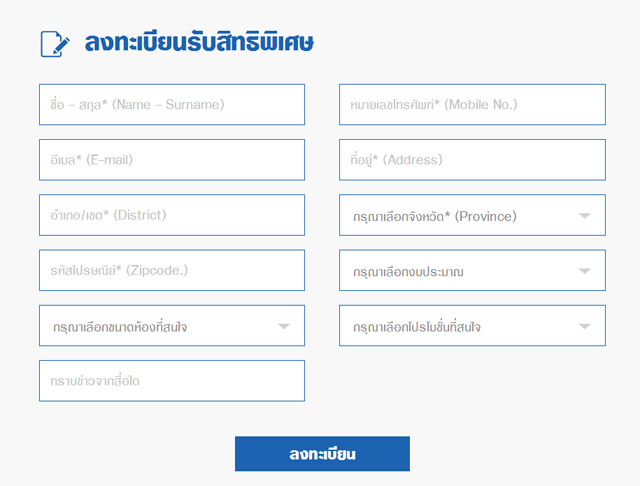Click the Province dropdown arrow

coord(584,215)
